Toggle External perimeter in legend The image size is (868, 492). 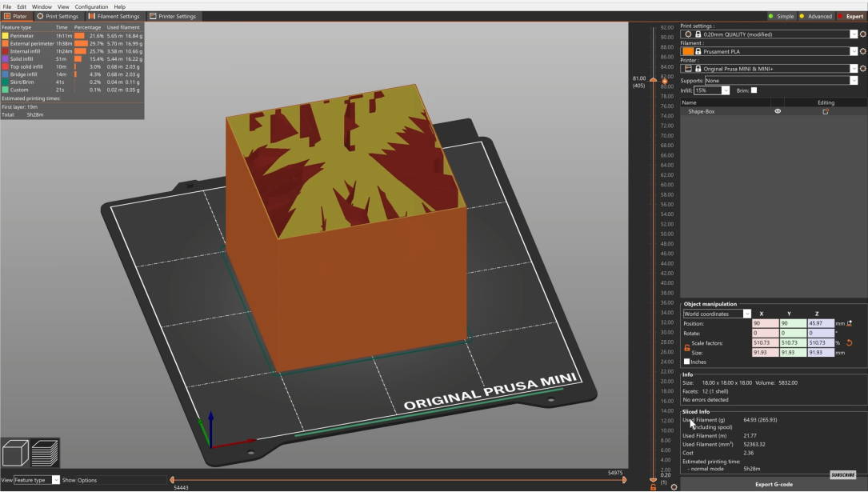tap(28, 43)
